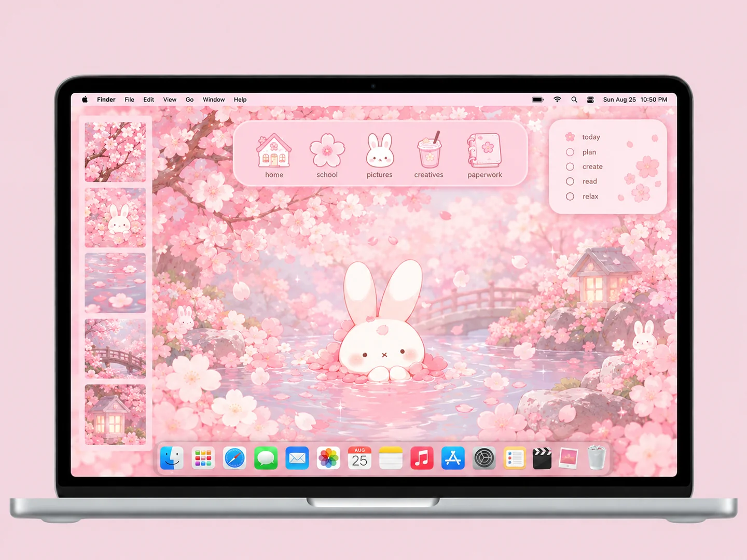Open the Notes app icon
Viewport: 747px width, 560px height.
[391, 458]
